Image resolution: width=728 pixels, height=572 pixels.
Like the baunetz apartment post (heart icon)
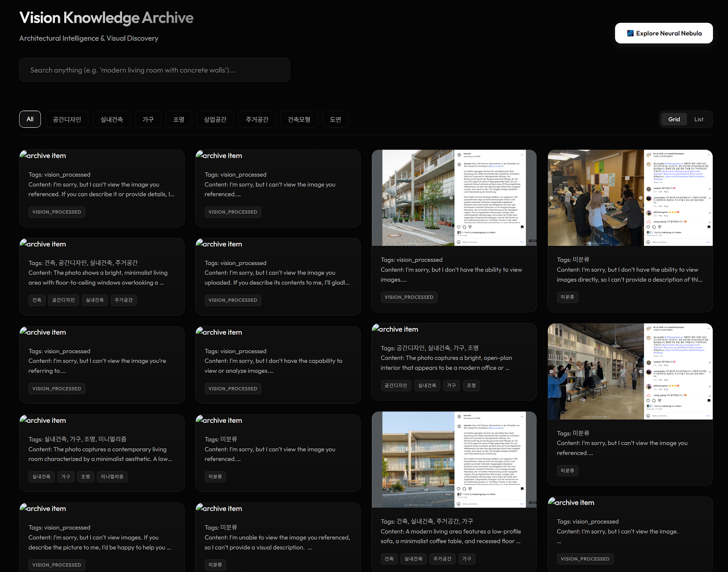[x=459, y=227]
